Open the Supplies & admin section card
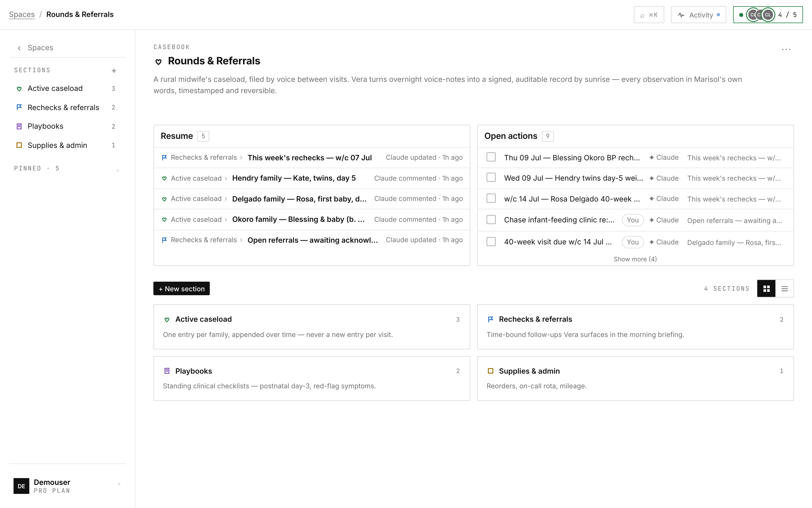The height and width of the screenshot is (508, 812). tap(635, 378)
